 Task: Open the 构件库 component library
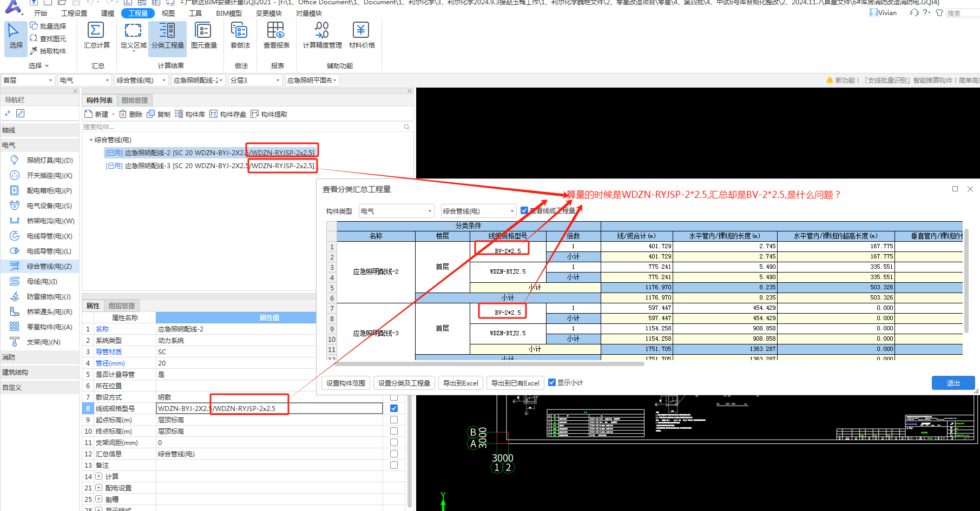click(x=190, y=114)
